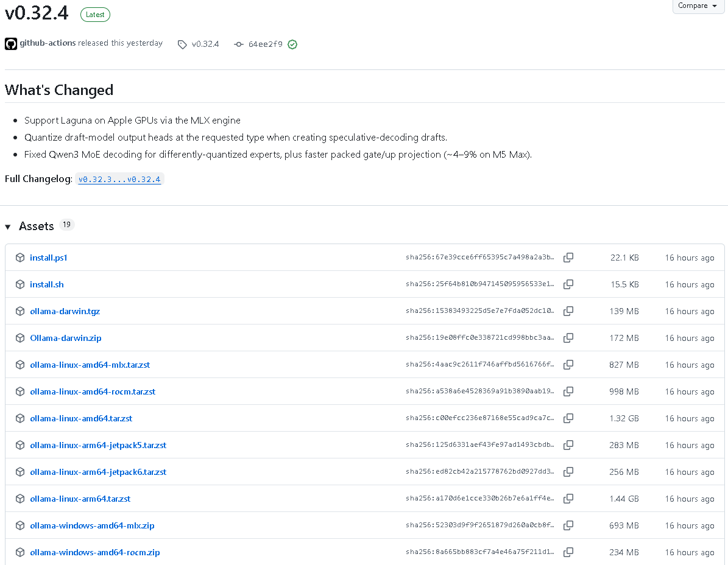The image size is (728, 565).
Task: Copy the hash for ollama-linux-amd64-rocm.tar.zst
Action: tap(568, 391)
